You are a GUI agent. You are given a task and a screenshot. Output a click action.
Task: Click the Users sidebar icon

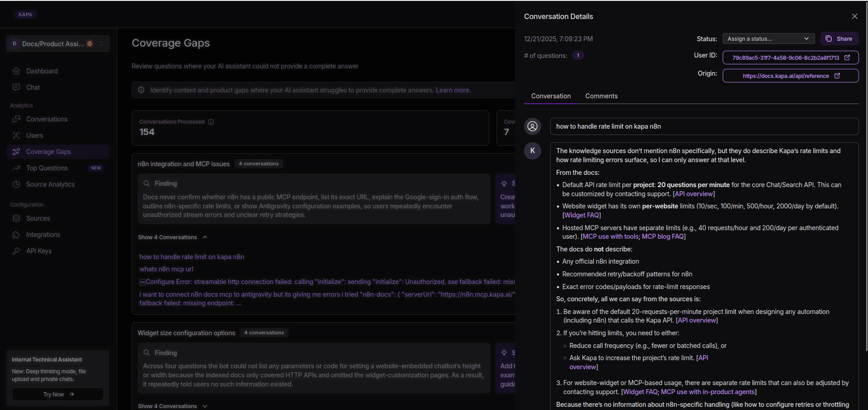pos(16,135)
